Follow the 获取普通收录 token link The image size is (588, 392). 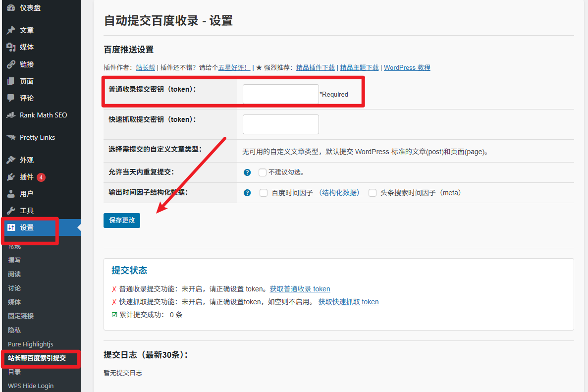click(300, 289)
